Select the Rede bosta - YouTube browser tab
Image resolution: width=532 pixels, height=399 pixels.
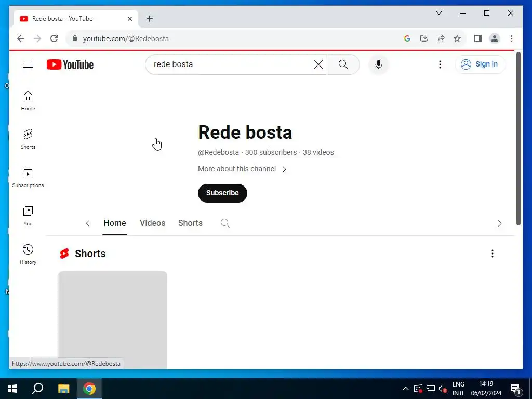pos(76,19)
